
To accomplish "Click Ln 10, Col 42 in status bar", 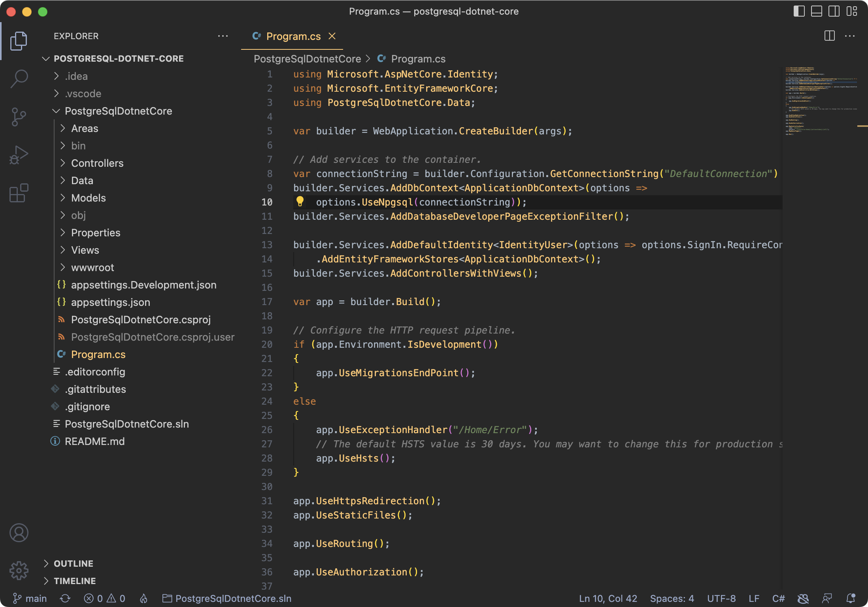I will pos(608,598).
